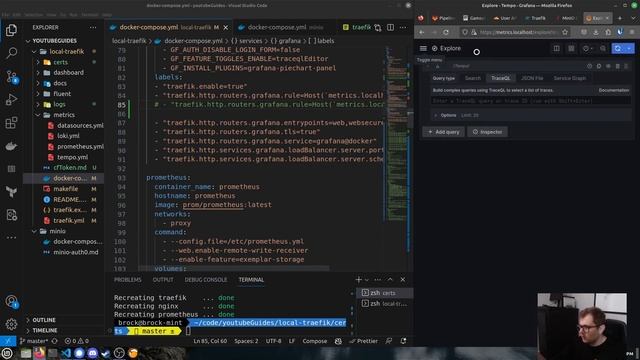This screenshot has height=360, width=640.
Task: Open the Run and Debug view
Action: (x=11, y=100)
